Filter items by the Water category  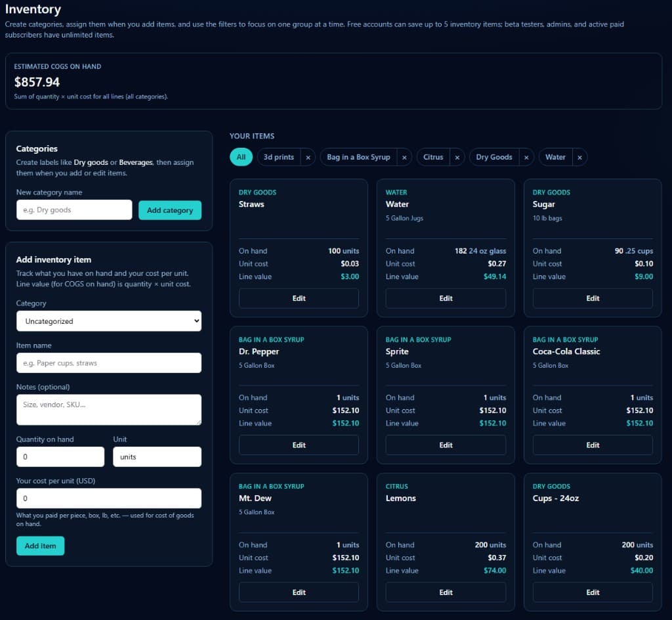pos(555,157)
